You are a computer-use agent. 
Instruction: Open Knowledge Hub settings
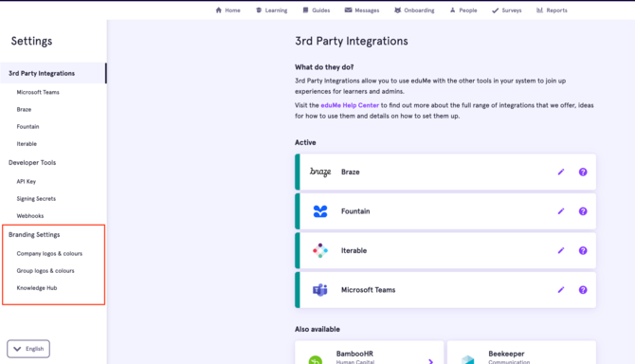pos(37,288)
